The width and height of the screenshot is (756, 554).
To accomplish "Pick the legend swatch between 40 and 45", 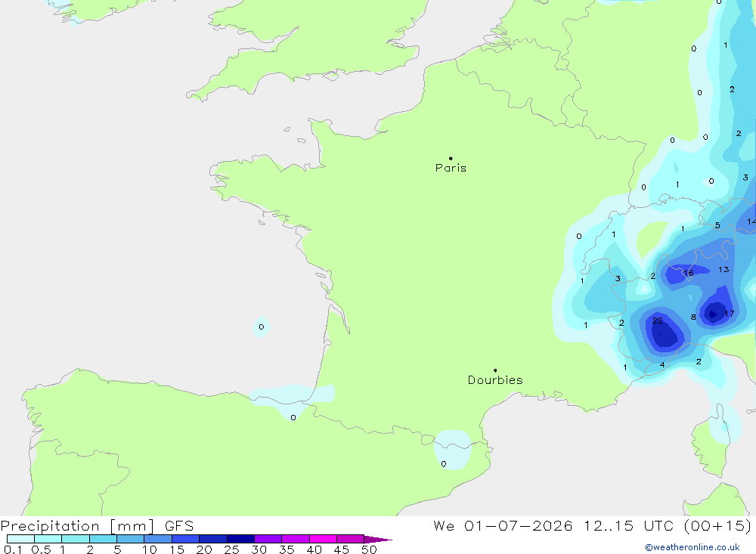I will [323, 539].
